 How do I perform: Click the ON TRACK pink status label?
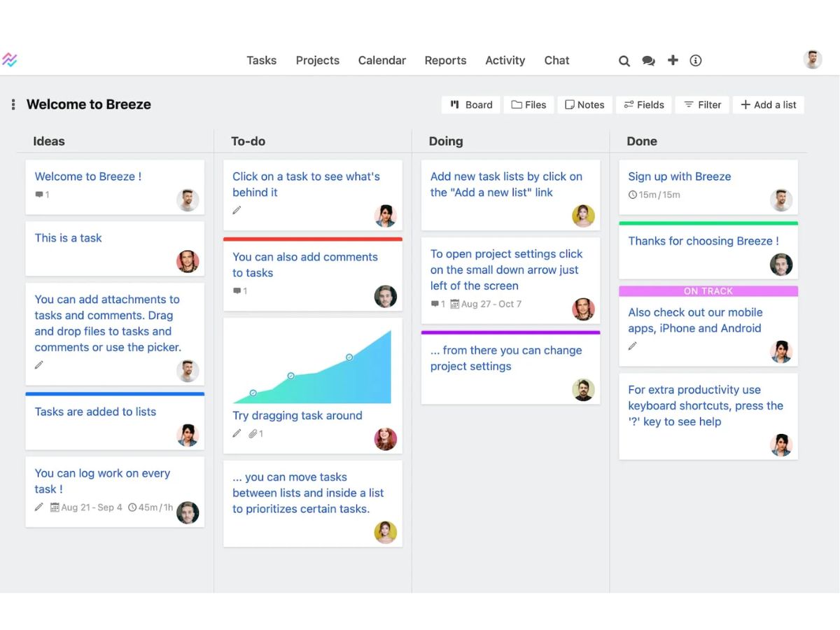coord(708,291)
